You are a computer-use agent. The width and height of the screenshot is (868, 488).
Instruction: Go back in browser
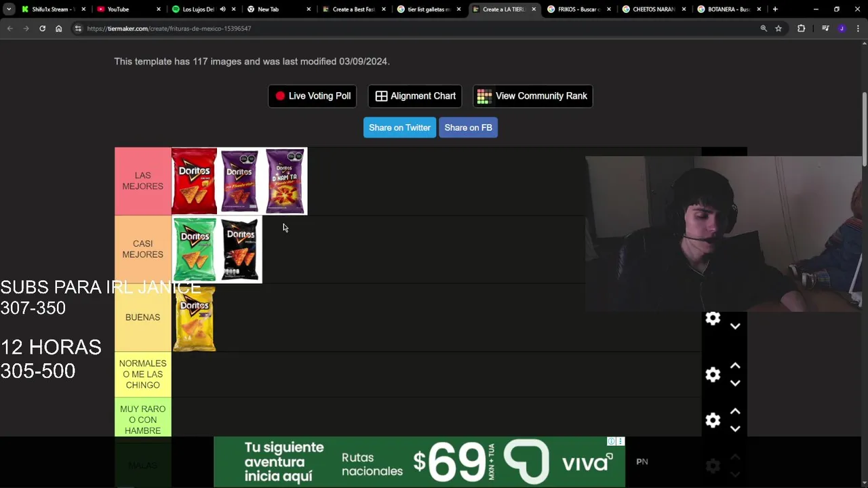[9, 28]
